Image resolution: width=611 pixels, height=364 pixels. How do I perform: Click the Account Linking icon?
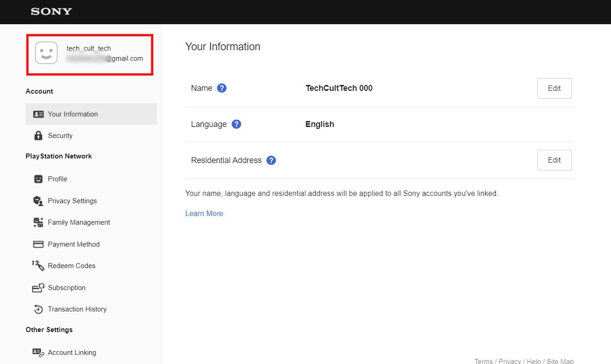[x=38, y=353]
